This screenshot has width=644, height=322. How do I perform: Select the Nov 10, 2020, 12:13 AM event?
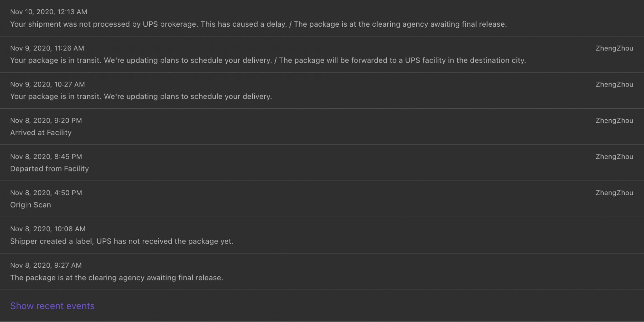(x=322, y=18)
